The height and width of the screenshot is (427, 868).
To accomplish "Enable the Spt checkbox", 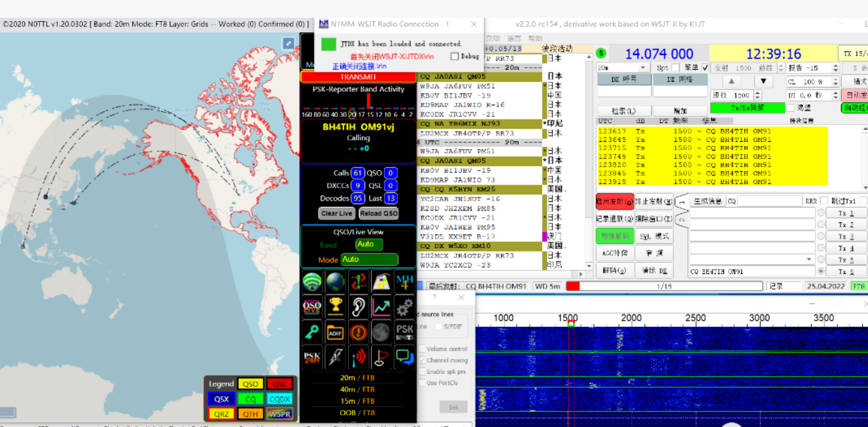I will [675, 68].
